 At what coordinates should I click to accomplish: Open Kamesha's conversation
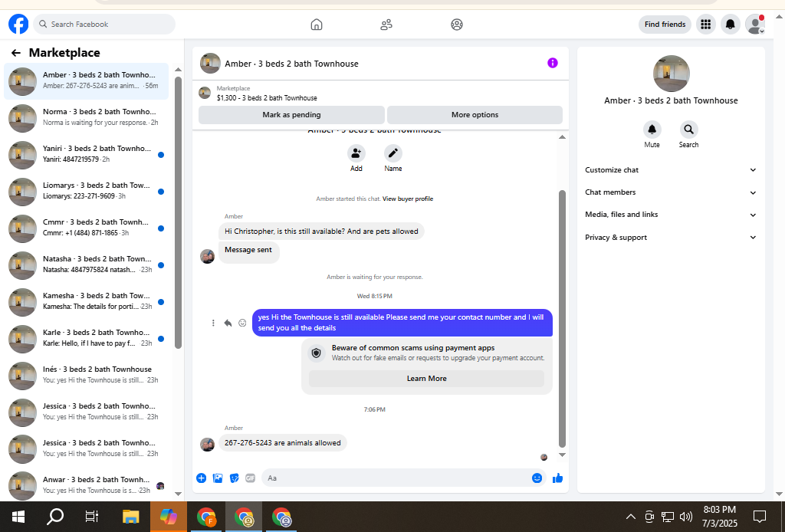pyautogui.click(x=86, y=302)
